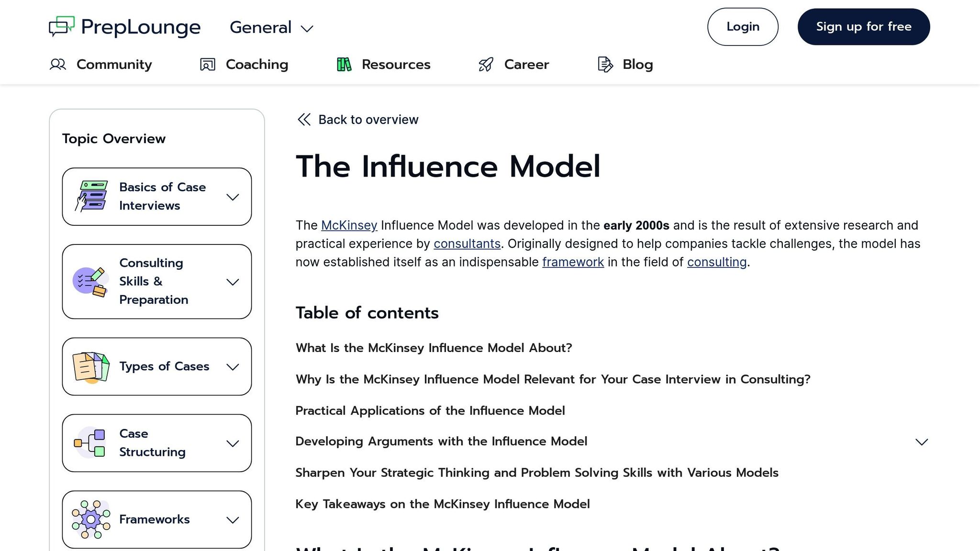Image resolution: width=980 pixels, height=551 pixels.
Task: Expand the Frameworks section chevron
Action: (233, 520)
